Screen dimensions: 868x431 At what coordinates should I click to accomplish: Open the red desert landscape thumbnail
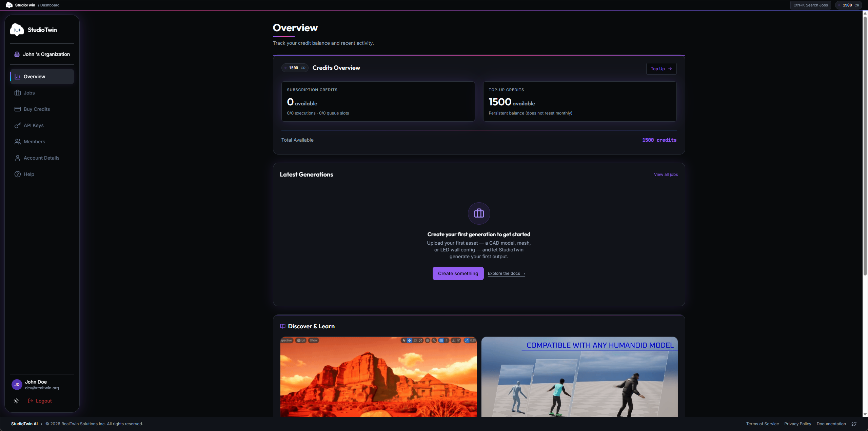378,377
